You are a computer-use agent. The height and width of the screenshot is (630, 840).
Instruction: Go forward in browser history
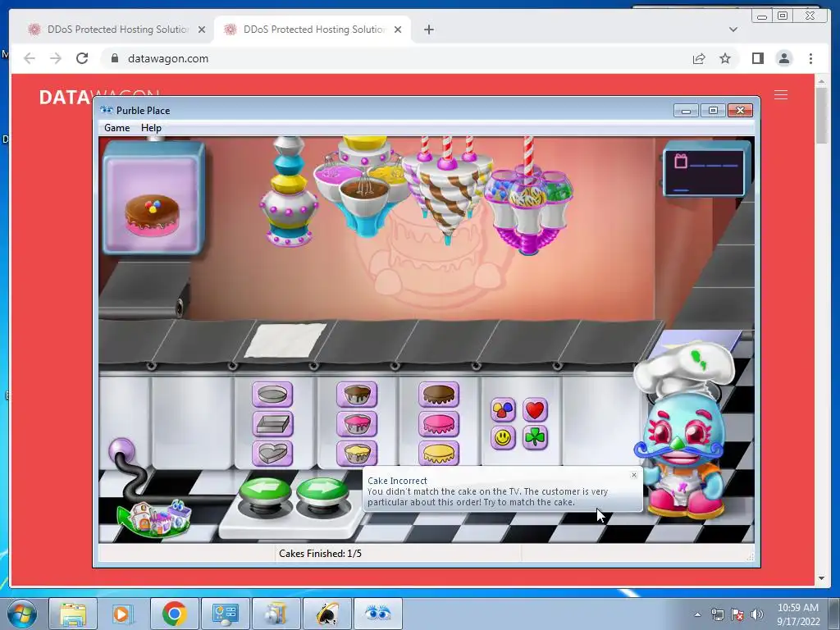point(56,58)
